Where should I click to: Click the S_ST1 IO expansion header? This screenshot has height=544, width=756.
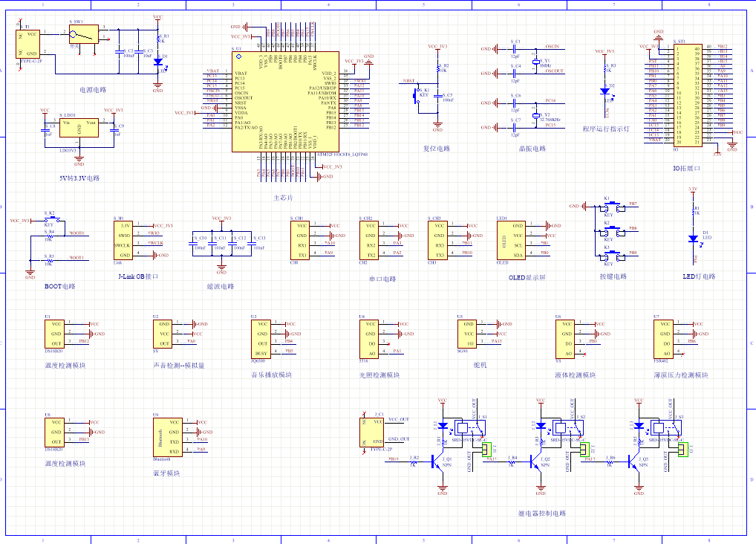688,95
